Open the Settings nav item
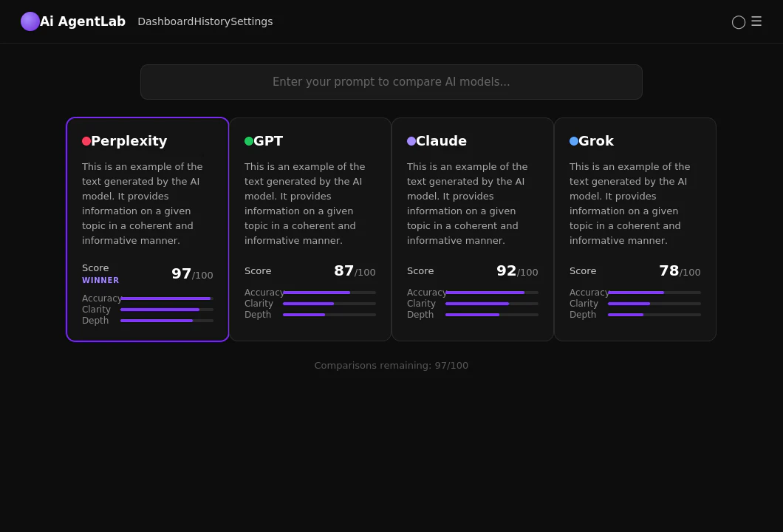This screenshot has width=783, height=532. [x=252, y=21]
